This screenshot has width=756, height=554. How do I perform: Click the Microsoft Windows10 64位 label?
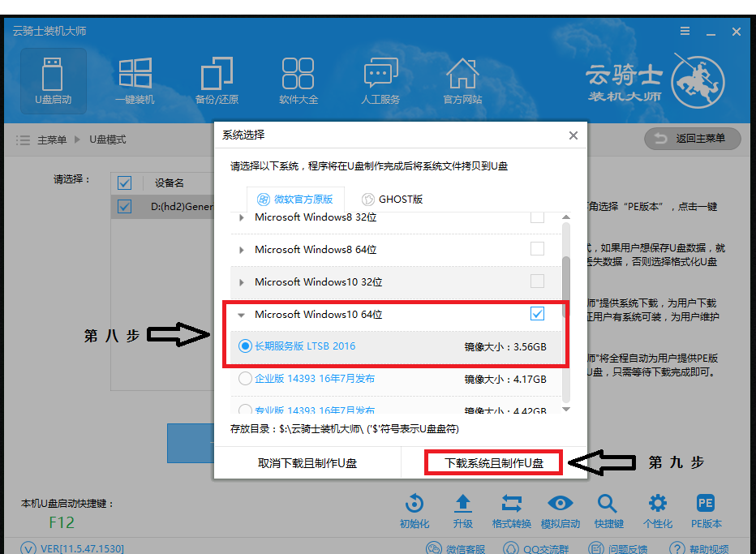pyautogui.click(x=318, y=315)
